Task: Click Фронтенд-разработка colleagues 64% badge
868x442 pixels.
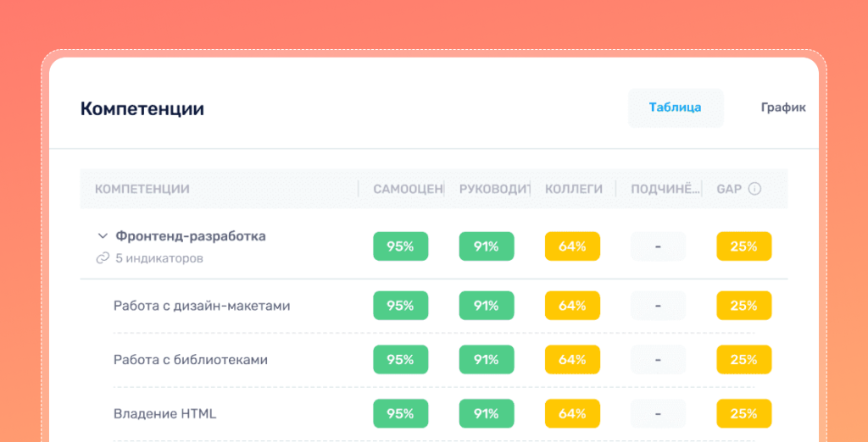Action: pos(572,246)
